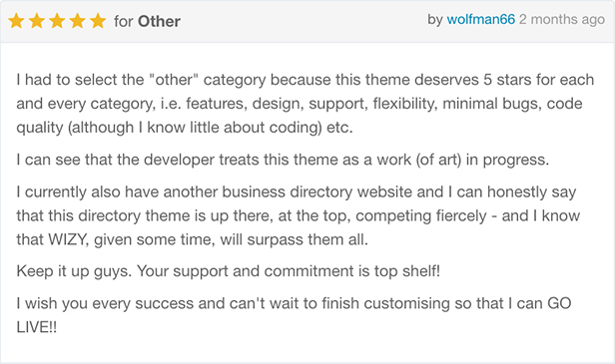Click the "Keep it up guys" sentence

click(x=229, y=271)
